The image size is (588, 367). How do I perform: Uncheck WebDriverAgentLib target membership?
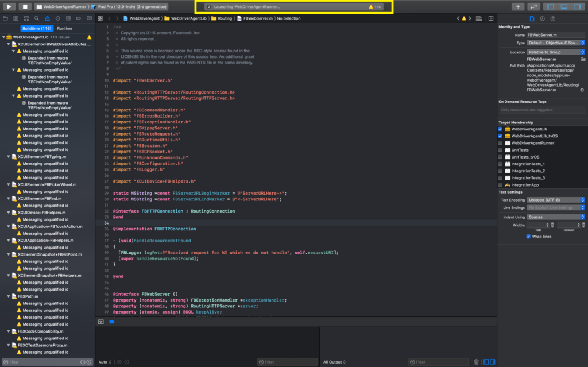[500, 129]
